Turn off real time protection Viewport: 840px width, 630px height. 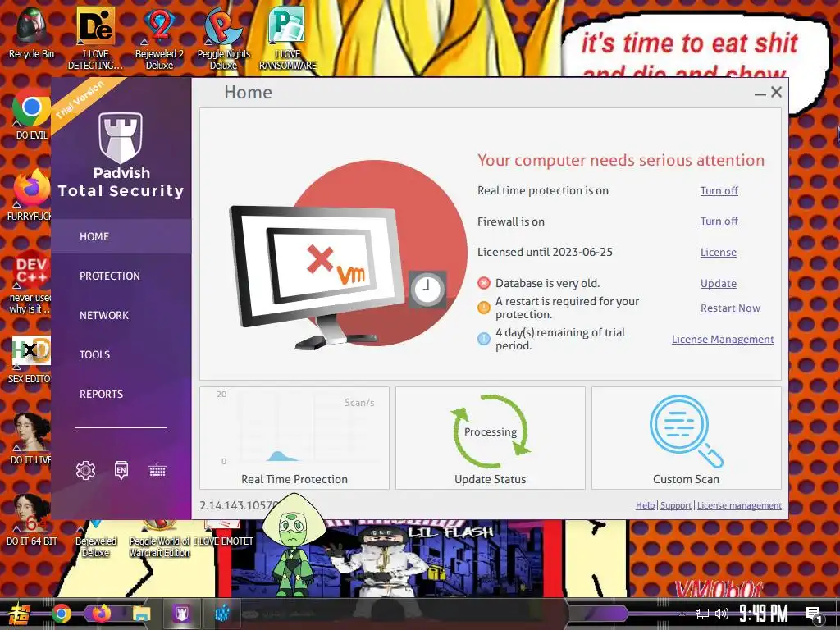[719, 190]
